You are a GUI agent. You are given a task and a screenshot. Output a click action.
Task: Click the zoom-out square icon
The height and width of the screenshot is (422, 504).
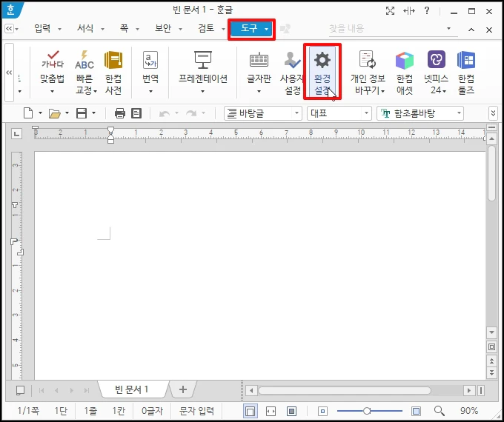click(322, 411)
